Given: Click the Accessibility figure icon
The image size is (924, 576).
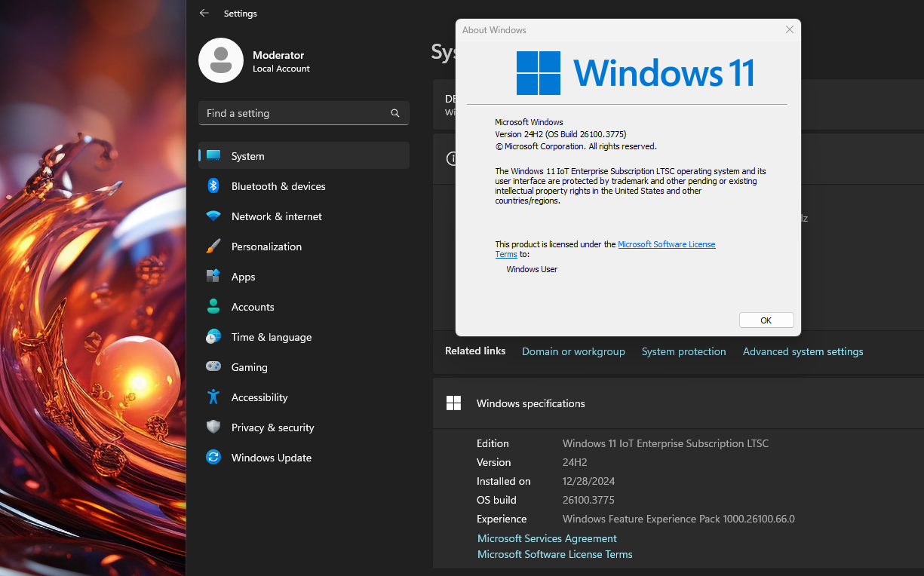Looking at the screenshot, I should click(x=213, y=397).
